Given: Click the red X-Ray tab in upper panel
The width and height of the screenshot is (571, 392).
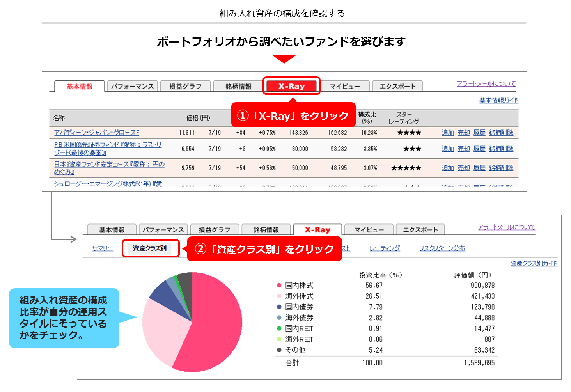Looking at the screenshot, I should pyautogui.click(x=291, y=86).
